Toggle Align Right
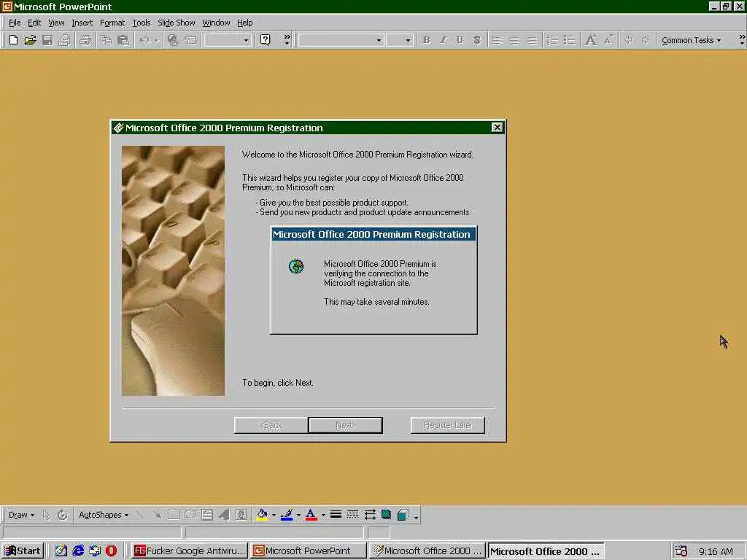 [x=531, y=40]
